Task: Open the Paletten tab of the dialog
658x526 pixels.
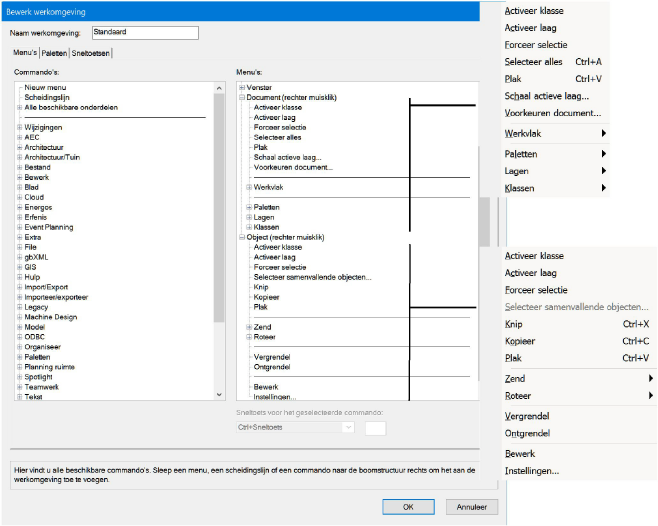Action: (53, 52)
